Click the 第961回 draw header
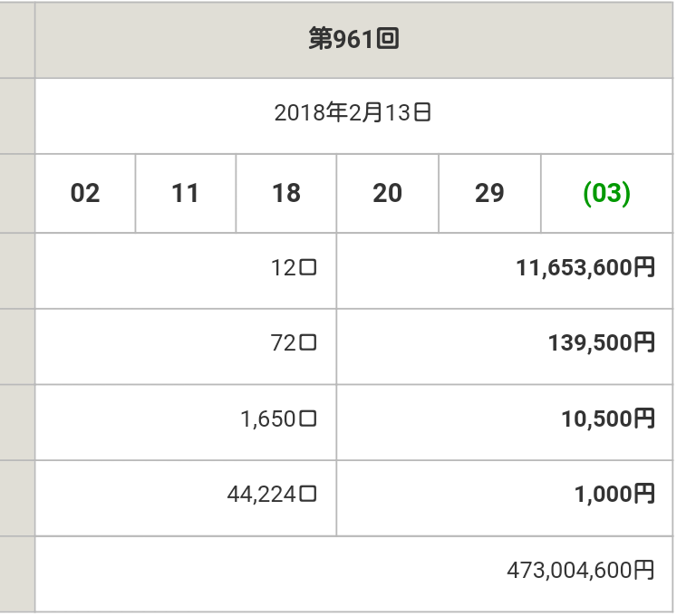The height and width of the screenshot is (616, 696). coord(353,40)
